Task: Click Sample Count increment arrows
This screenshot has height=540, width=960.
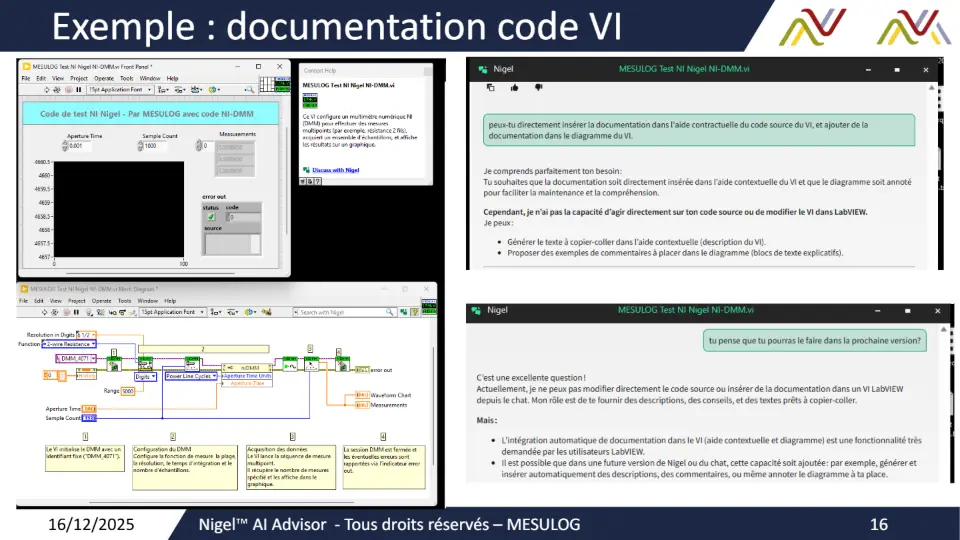Action: point(140,146)
